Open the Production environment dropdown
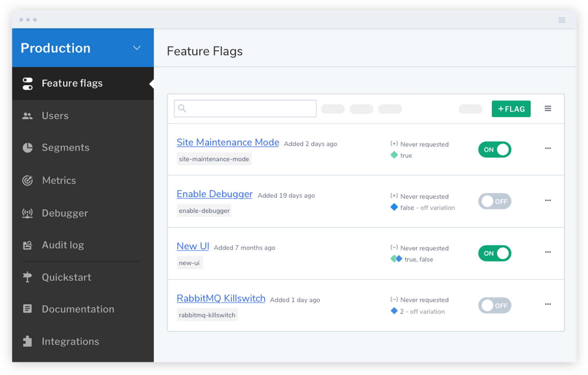 137,48
